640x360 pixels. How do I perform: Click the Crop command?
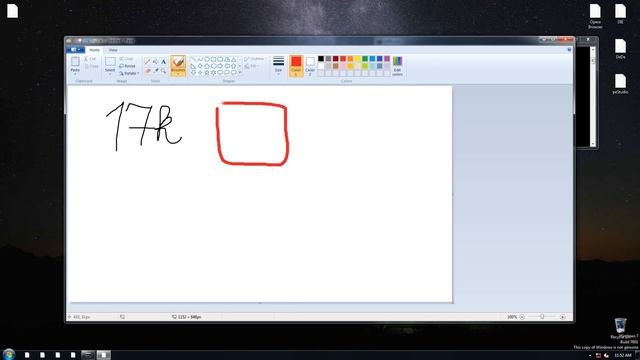point(127,59)
